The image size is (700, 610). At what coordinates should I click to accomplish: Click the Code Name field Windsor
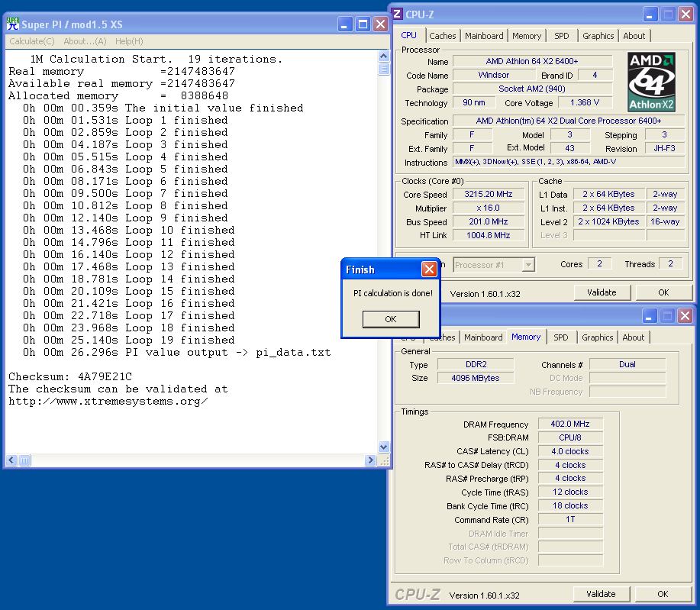pyautogui.click(x=494, y=75)
